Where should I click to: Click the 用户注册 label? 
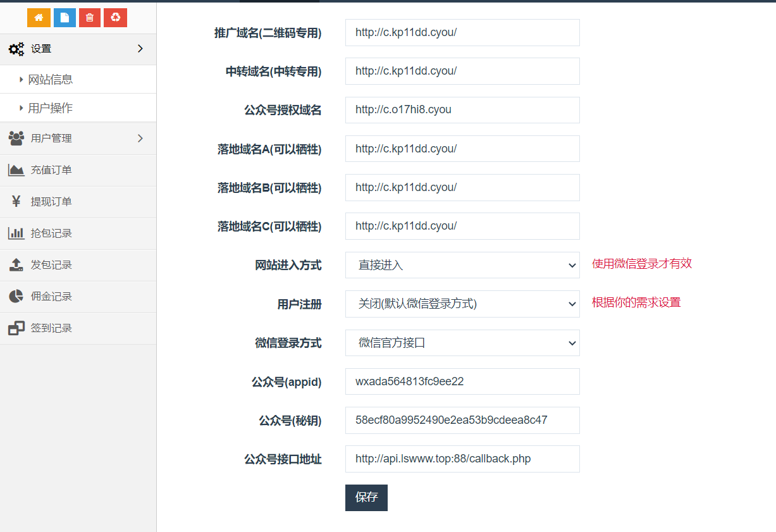click(300, 304)
